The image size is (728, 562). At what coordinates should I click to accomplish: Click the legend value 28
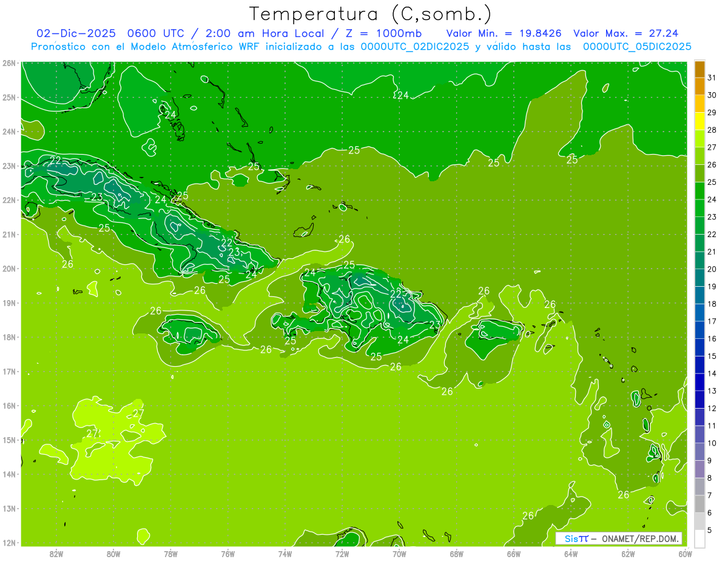pos(712,130)
